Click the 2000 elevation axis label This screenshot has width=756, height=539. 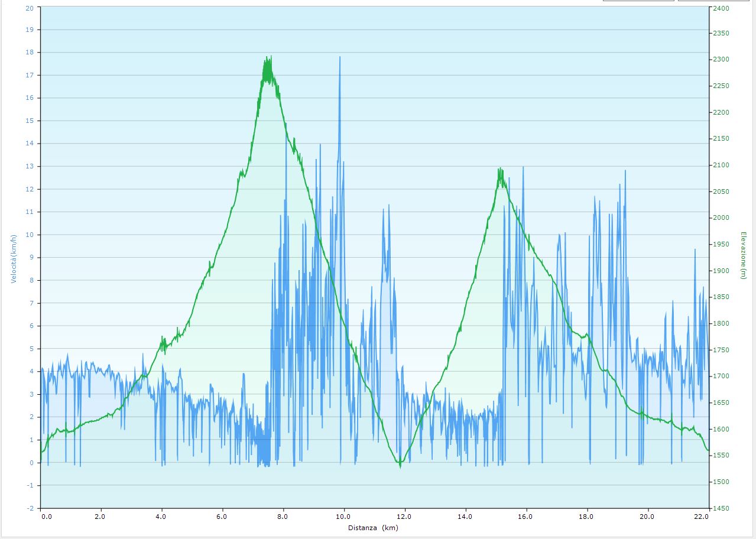[721, 218]
